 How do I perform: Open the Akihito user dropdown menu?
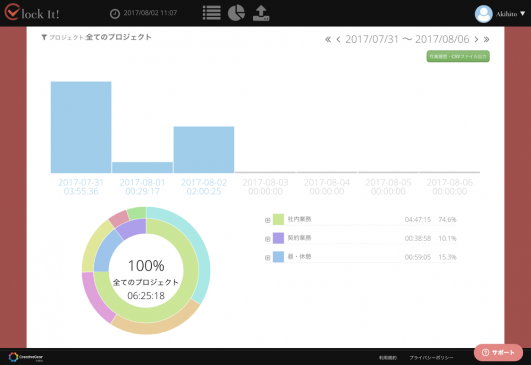511,14
